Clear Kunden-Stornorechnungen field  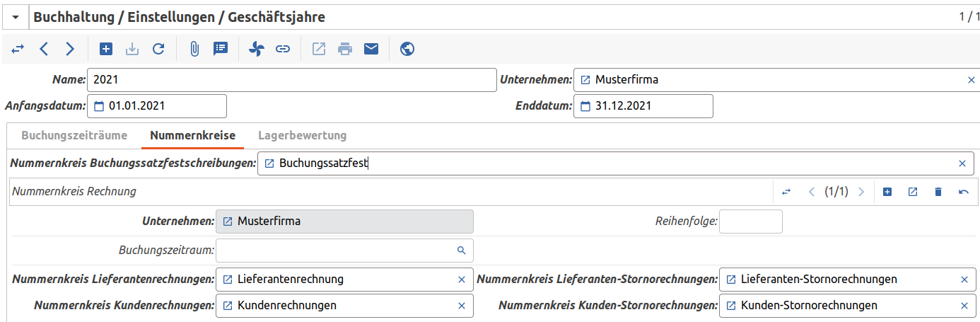point(964,306)
